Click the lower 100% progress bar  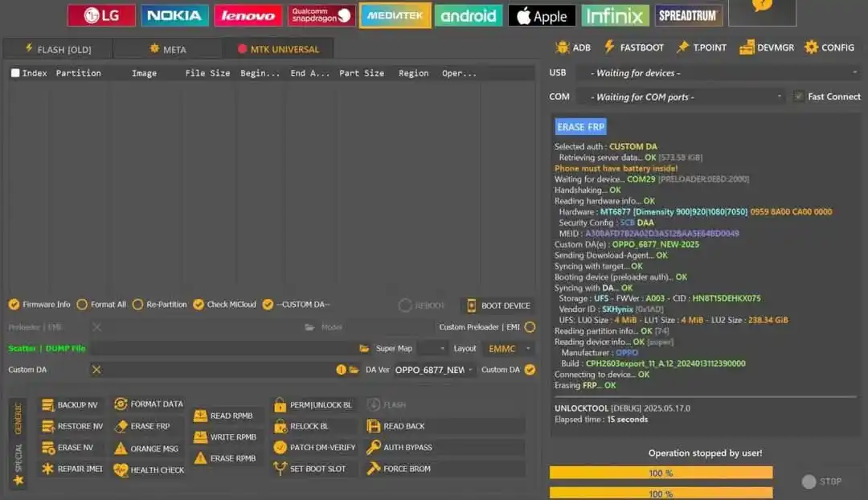pyautogui.click(x=661, y=494)
